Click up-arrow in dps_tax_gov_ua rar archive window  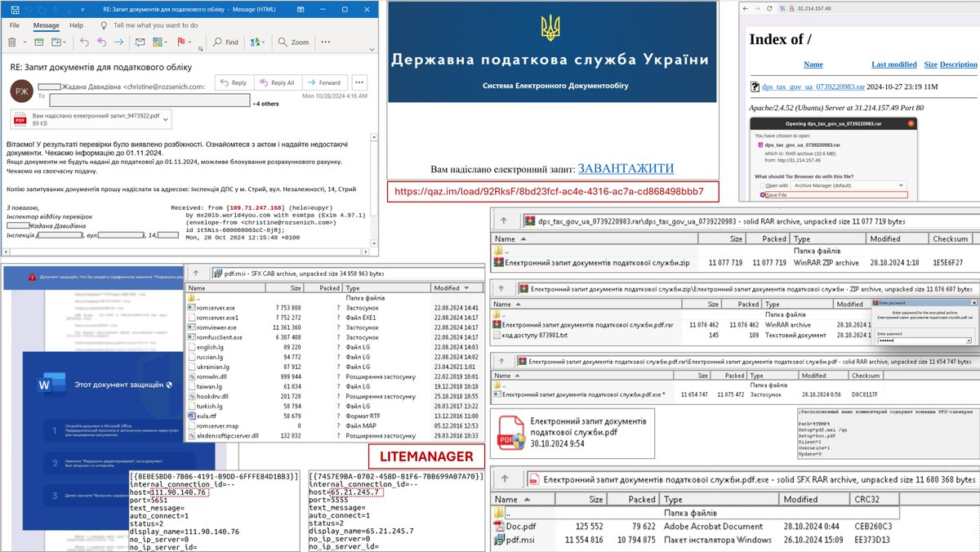click(x=506, y=220)
